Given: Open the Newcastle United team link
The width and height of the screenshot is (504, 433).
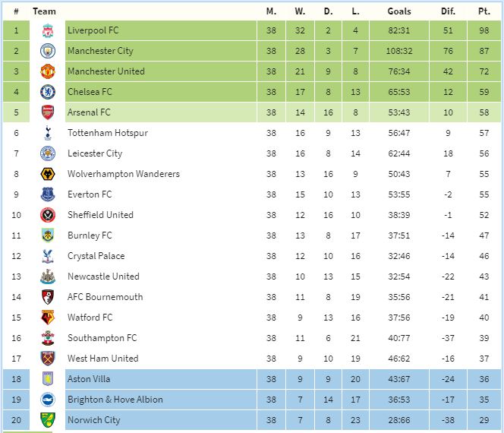Looking at the screenshot, I should pyautogui.click(x=103, y=277).
